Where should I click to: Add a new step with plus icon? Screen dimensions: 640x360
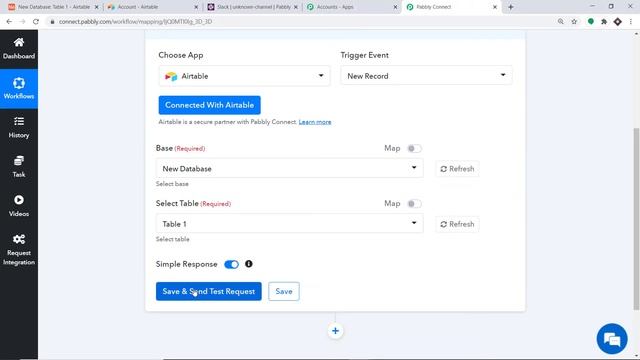point(335,331)
